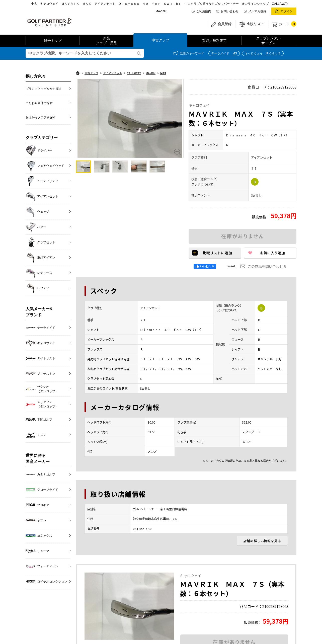Click the Srixon brand logo
The image size is (322, 644).
coord(31,404)
